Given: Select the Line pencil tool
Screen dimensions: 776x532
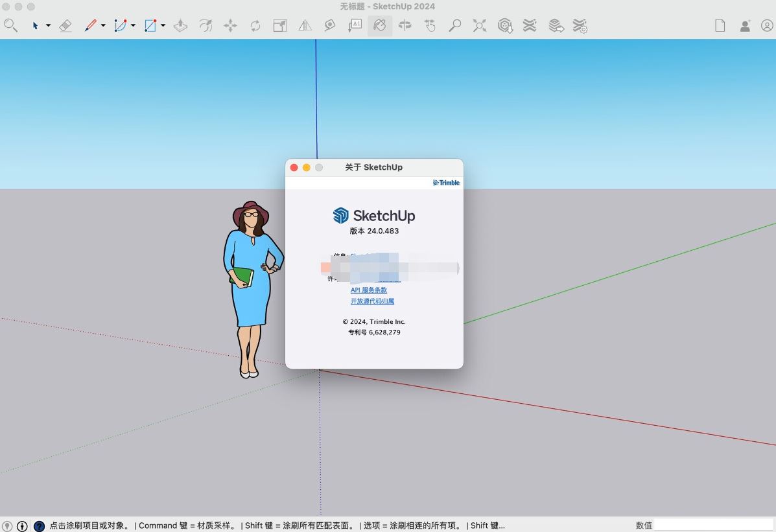Looking at the screenshot, I should point(90,25).
